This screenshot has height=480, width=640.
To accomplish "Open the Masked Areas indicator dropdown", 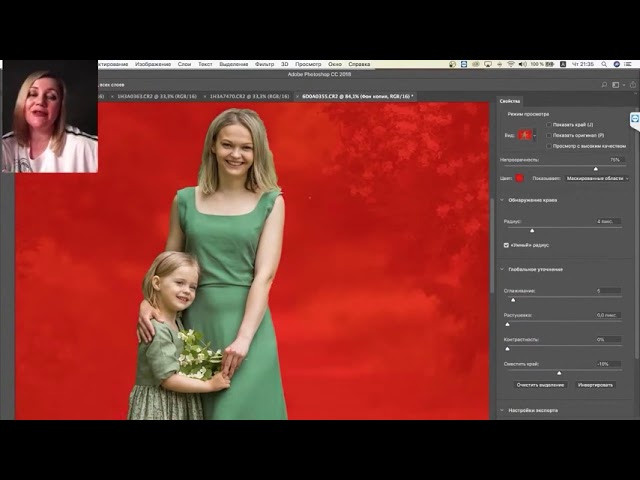I will point(596,178).
